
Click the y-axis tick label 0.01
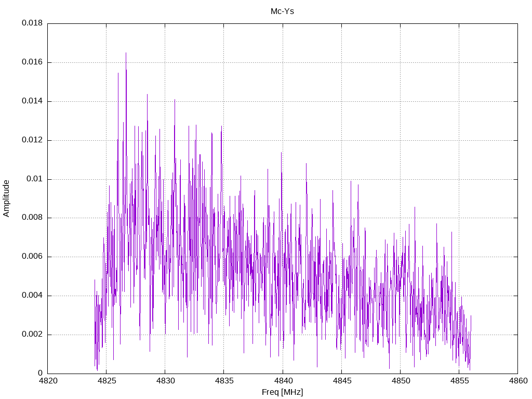tap(35, 179)
